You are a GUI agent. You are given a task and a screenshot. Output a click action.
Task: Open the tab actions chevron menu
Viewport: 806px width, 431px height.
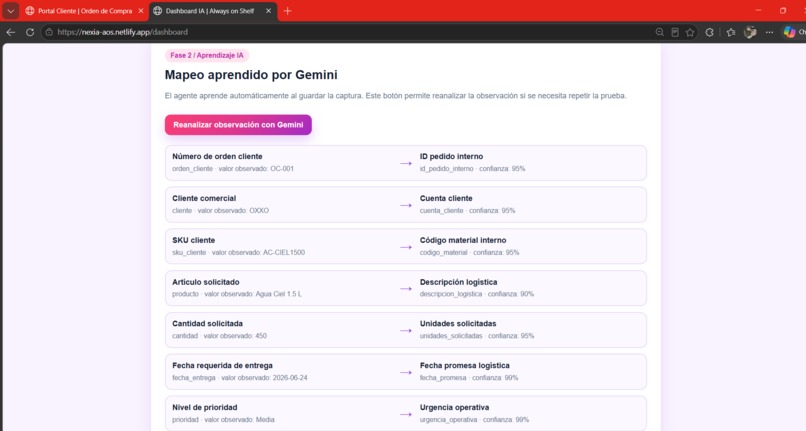(x=10, y=11)
